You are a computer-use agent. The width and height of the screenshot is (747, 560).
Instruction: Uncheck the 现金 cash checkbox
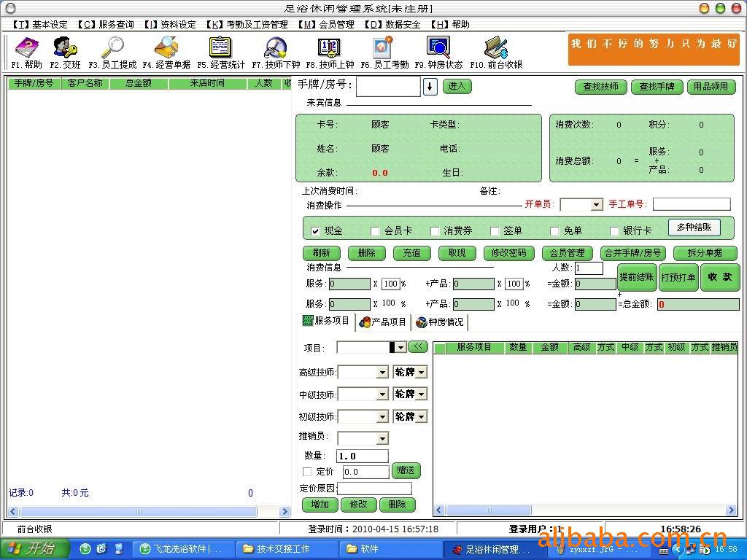click(x=315, y=231)
